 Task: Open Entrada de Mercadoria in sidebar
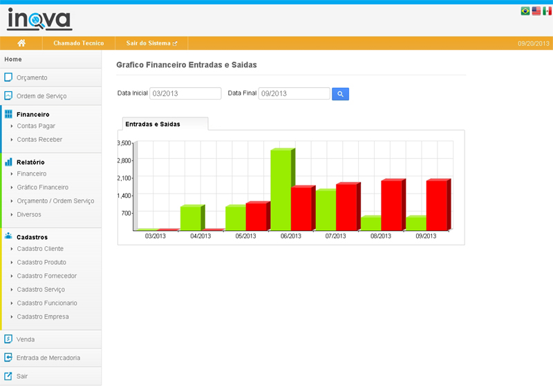coord(48,358)
